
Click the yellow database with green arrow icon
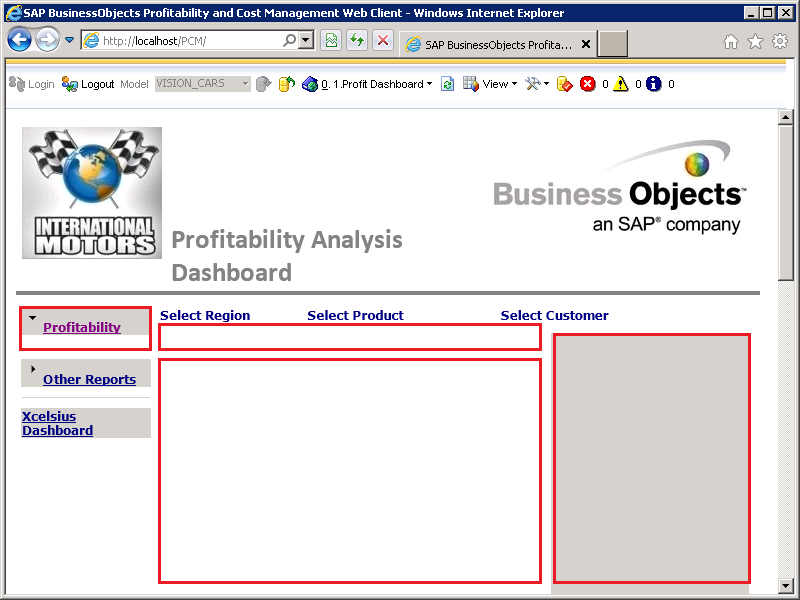[x=287, y=84]
